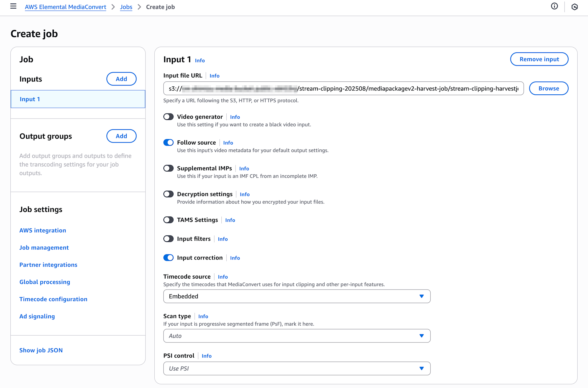Click Show job JSON link
Screen dimensions: 588x388
pos(41,350)
